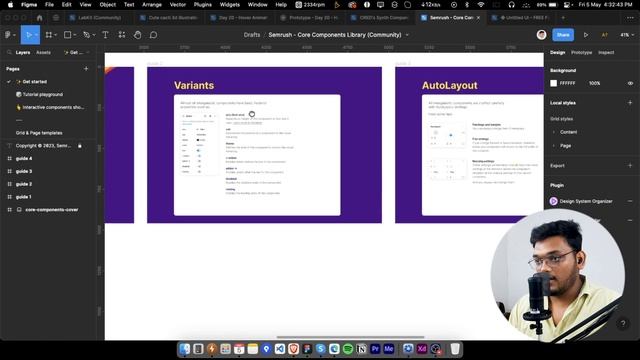Select the guide 4 layer
The height and width of the screenshot is (360, 640).
pyautogui.click(x=24, y=159)
